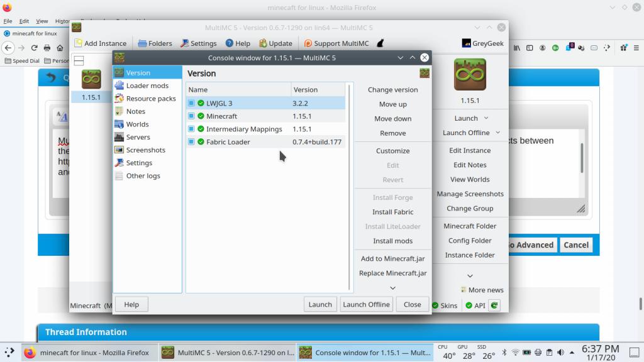
Task: Click the cat icon in MultiMC toolbar
Action: point(380,43)
